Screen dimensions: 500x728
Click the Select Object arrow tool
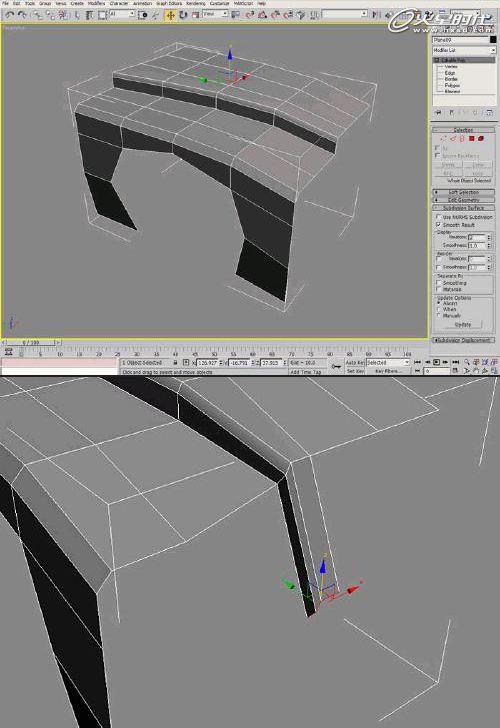pyautogui.click(x=77, y=15)
